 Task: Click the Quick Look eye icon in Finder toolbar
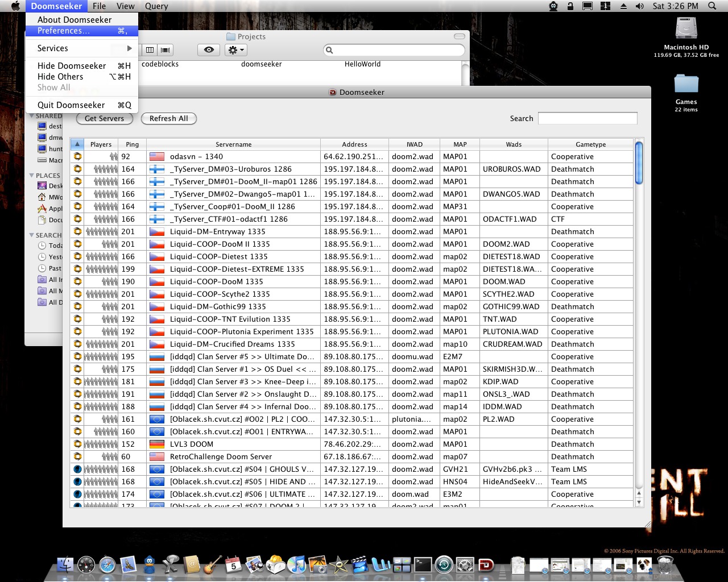pos(209,50)
